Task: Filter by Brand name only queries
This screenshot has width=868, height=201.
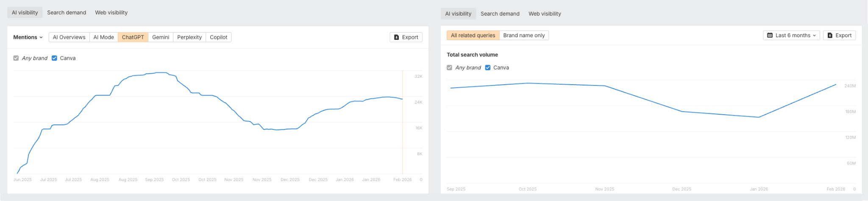Action: 524,36
